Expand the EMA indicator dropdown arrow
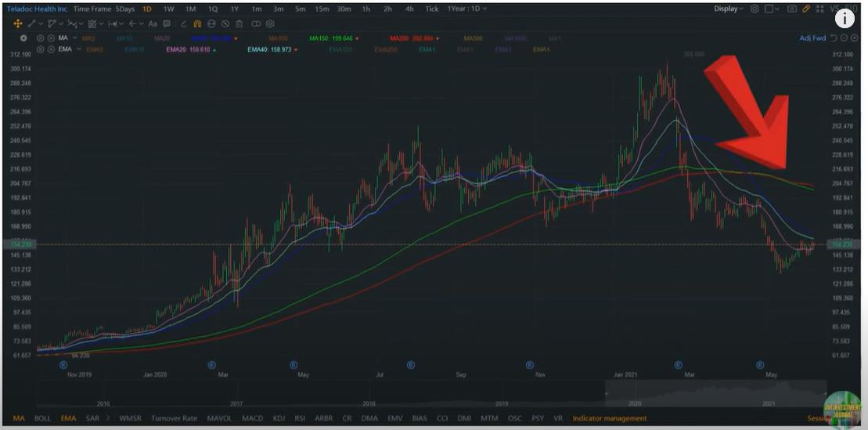Screen dimensions: 868x430 point(78,49)
